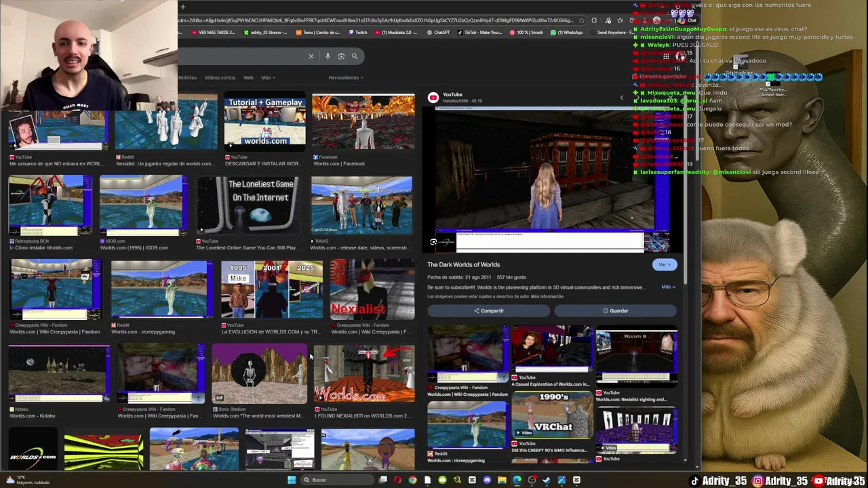Viewport: 868px width, 488px height.
Task: Open the skeleton GIF thumbnail
Action: (x=259, y=374)
